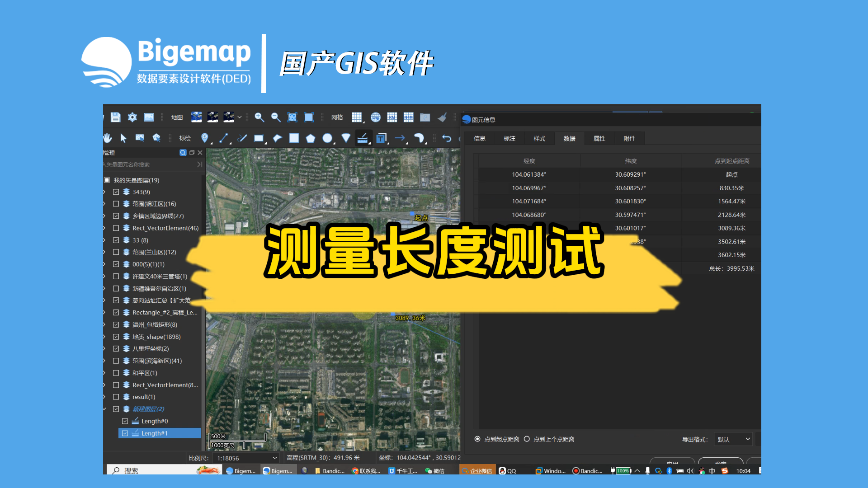Switch to the 属性 tab
This screenshot has height=488, width=868.
click(599, 139)
